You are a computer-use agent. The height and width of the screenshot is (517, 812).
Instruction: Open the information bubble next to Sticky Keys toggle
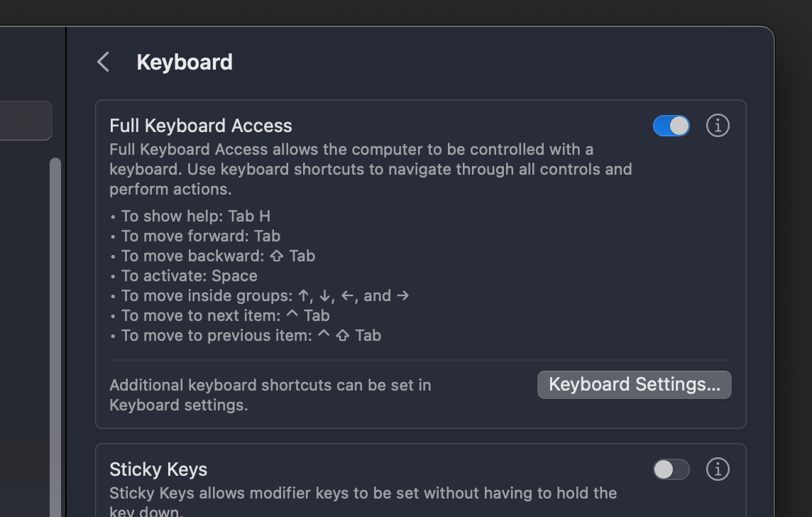[718, 469]
